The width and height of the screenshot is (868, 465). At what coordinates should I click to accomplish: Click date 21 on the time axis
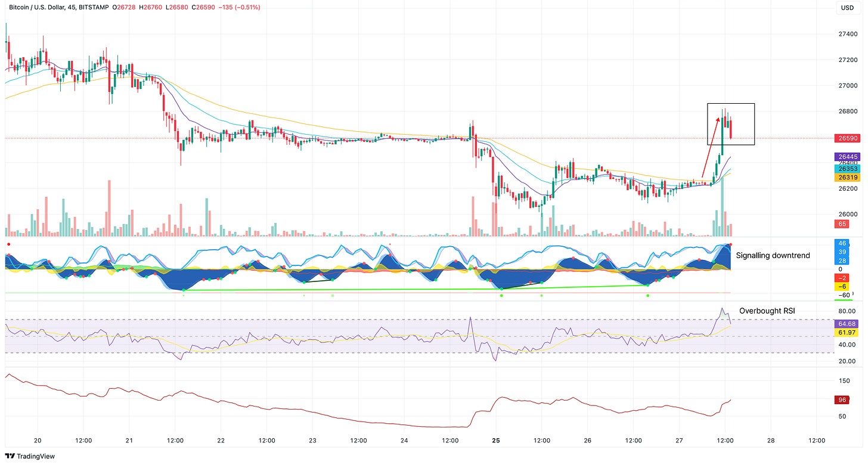coord(129,441)
